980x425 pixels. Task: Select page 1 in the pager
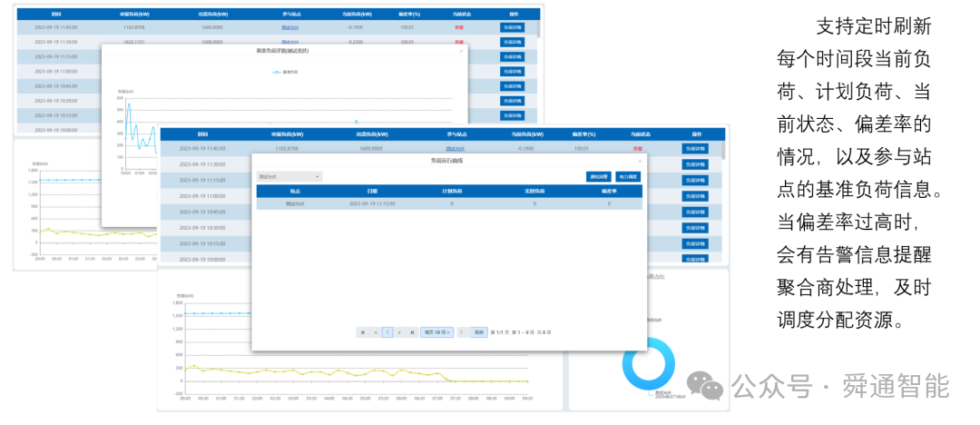[x=387, y=332]
